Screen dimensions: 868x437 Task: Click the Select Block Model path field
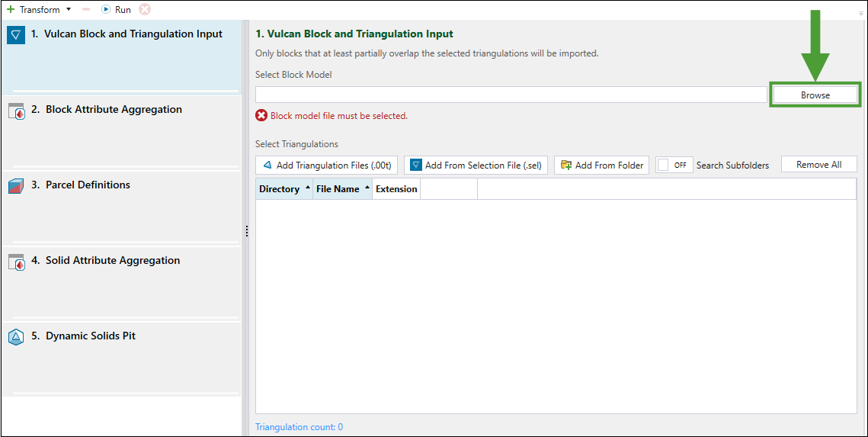click(x=511, y=95)
